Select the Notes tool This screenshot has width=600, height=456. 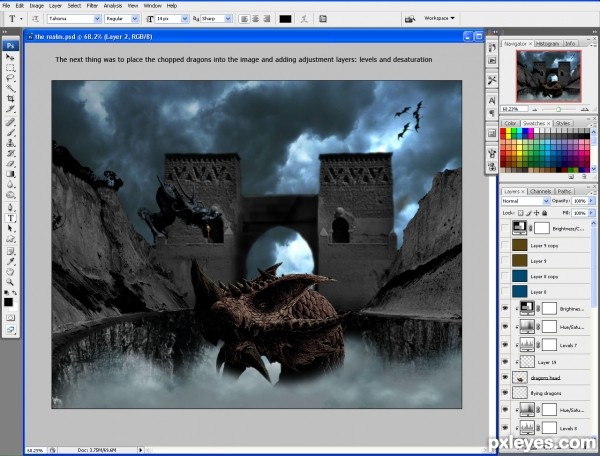[x=10, y=251]
